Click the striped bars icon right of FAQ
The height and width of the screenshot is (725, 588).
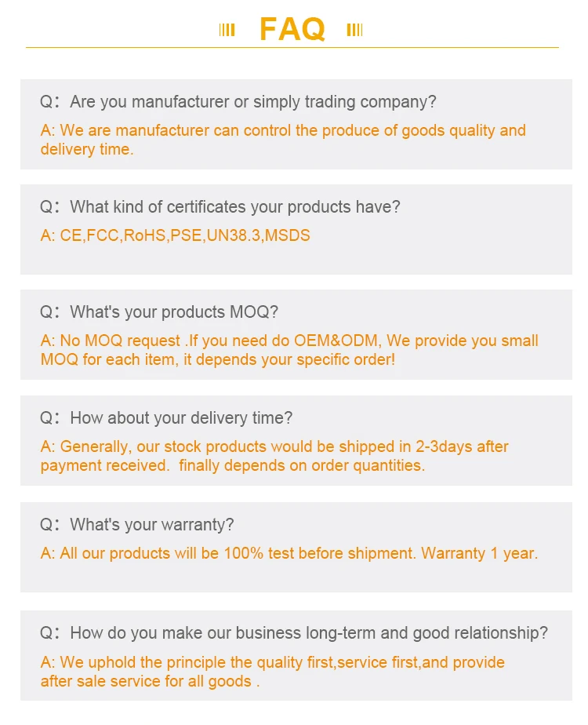pos(354,30)
